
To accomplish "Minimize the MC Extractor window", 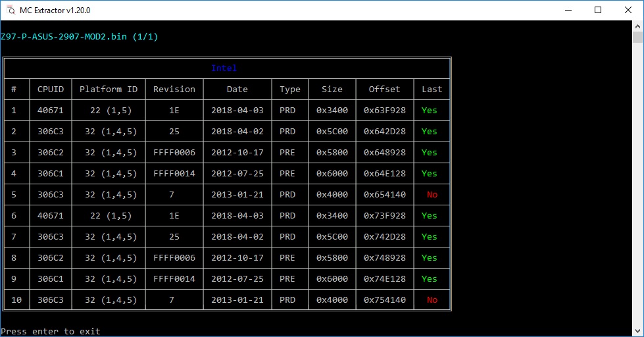I will pos(568,10).
